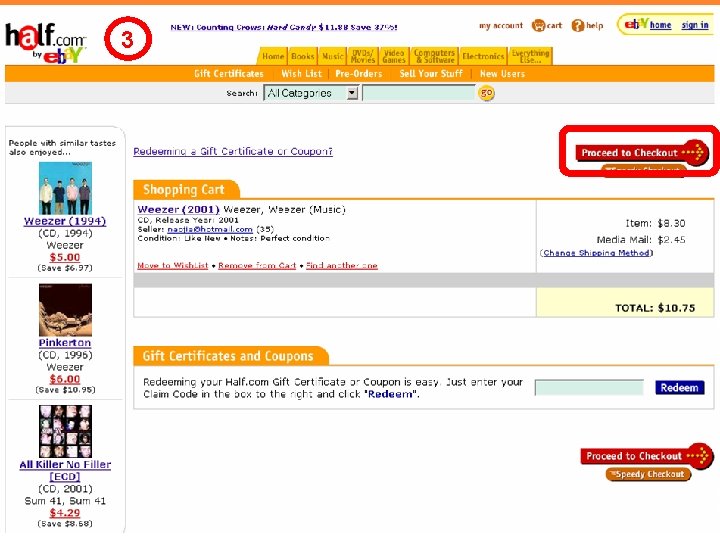Open the Pinkerton title link
The image size is (720, 540).
tap(65, 343)
